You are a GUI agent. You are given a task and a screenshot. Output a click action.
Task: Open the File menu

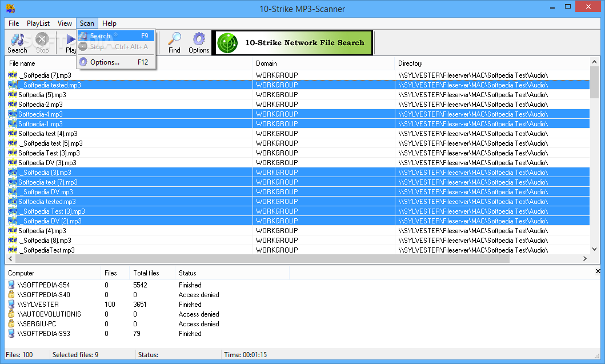(14, 23)
